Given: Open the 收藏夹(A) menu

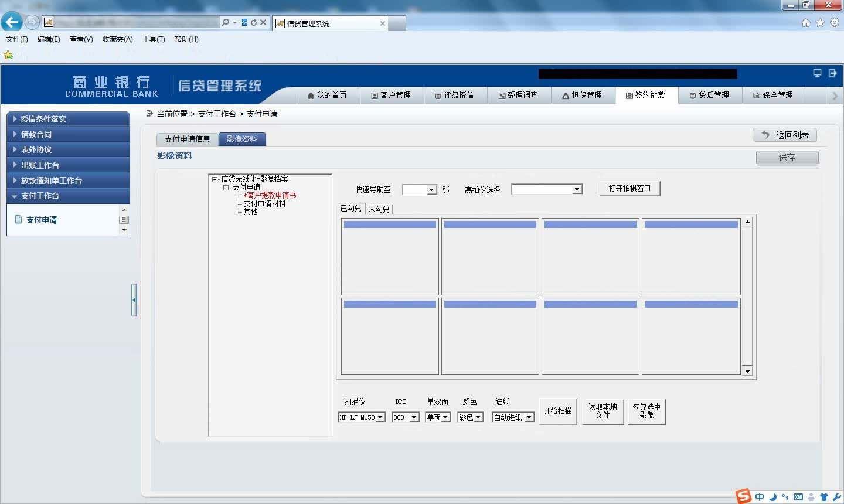Looking at the screenshot, I should (x=118, y=39).
